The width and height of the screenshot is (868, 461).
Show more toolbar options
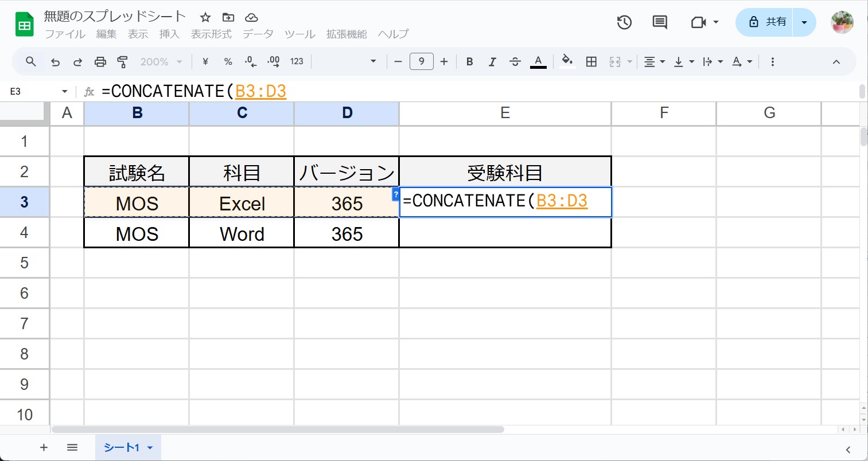coord(773,61)
